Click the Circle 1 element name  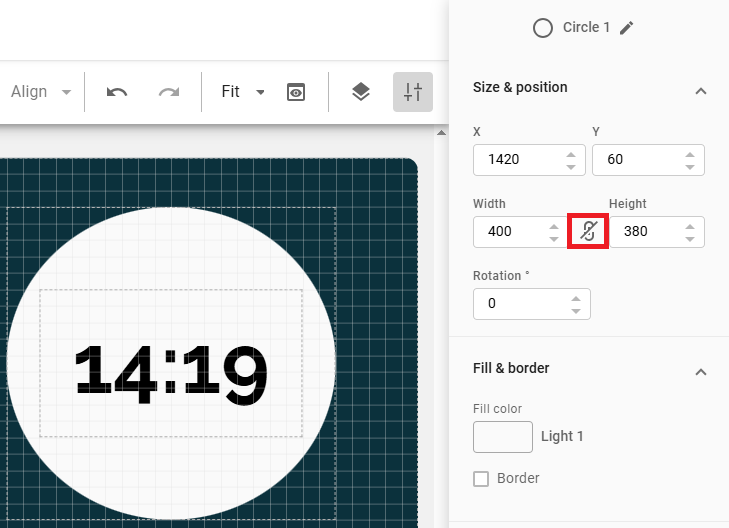tap(586, 27)
